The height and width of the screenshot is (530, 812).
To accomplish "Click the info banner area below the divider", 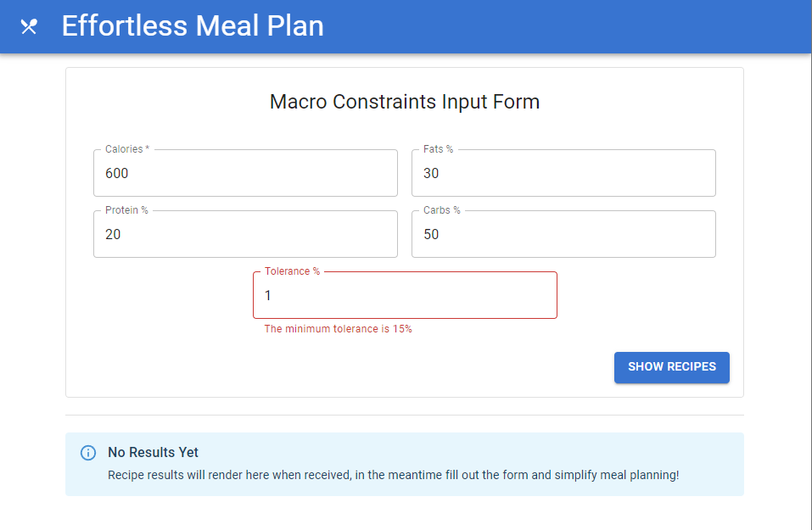I will tap(404, 464).
